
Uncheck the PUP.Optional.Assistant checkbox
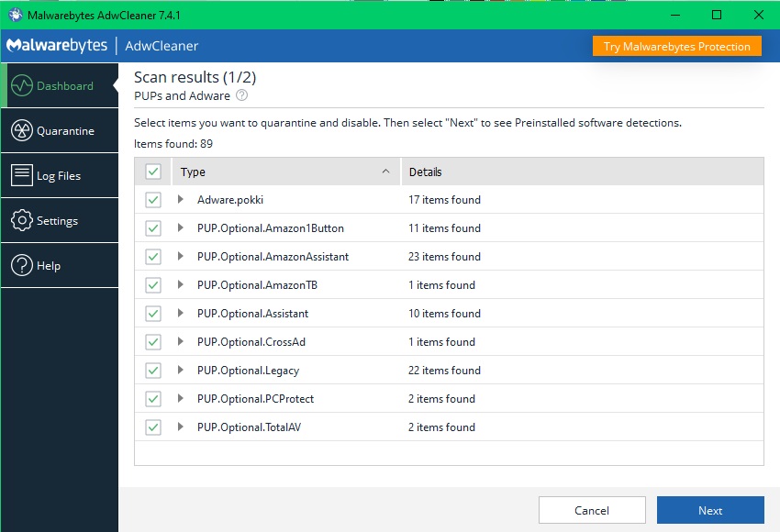point(153,313)
